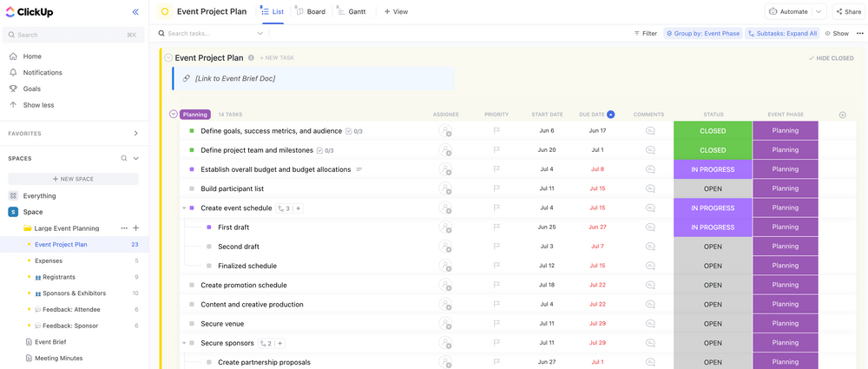
Task: Expand the Favorites section
Action: (135, 134)
